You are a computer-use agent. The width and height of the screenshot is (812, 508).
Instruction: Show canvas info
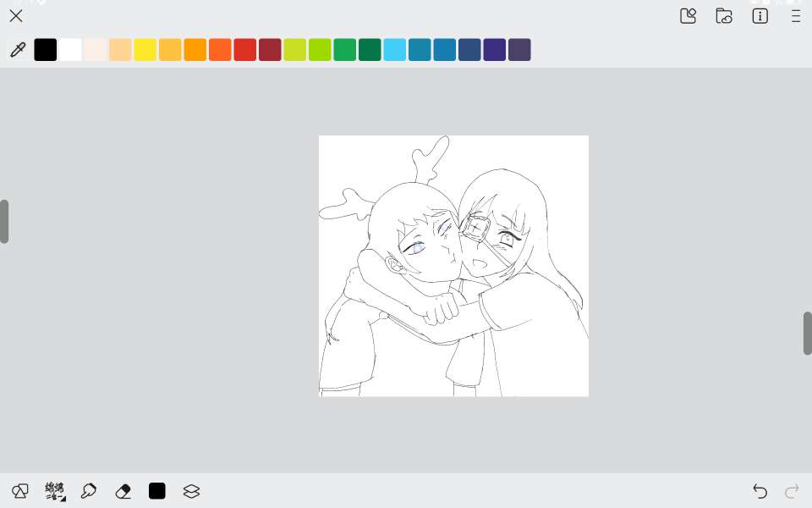pos(760,16)
